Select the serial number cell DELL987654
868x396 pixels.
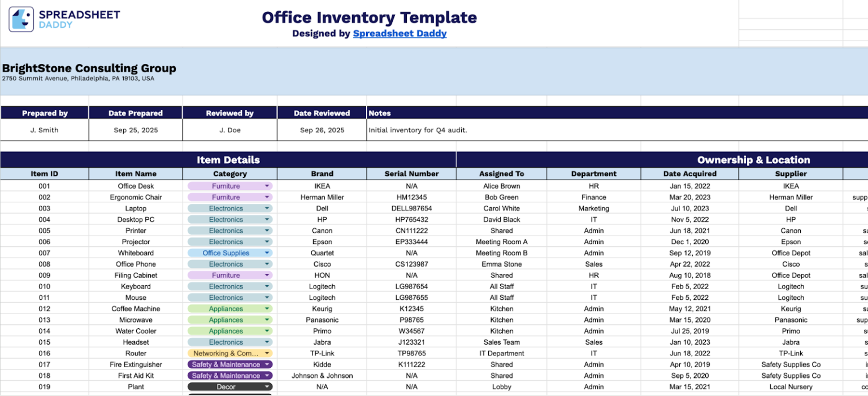412,208
